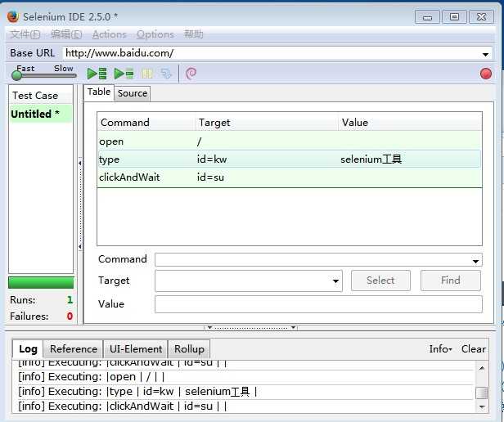Click log scrollbar down arrow
The height and width of the screenshot is (422, 504).
(x=481, y=407)
